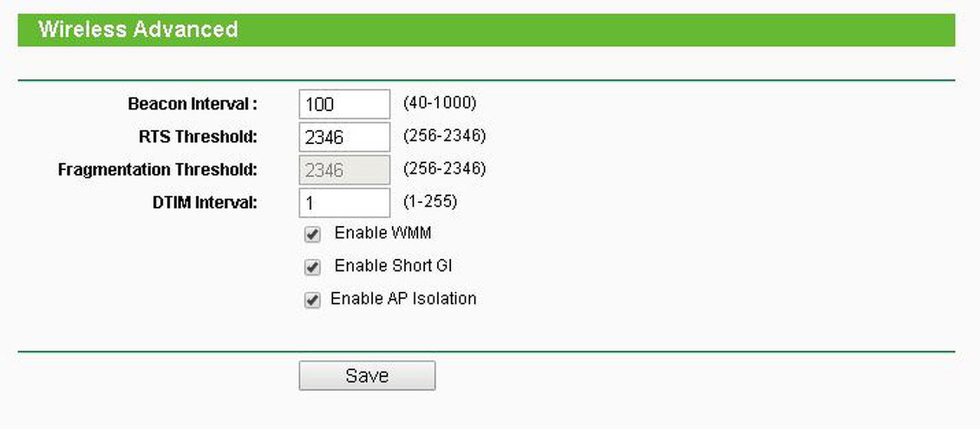Click the "Enable Short GI" label text
Viewport: 980px width, 429px height.
(x=393, y=266)
